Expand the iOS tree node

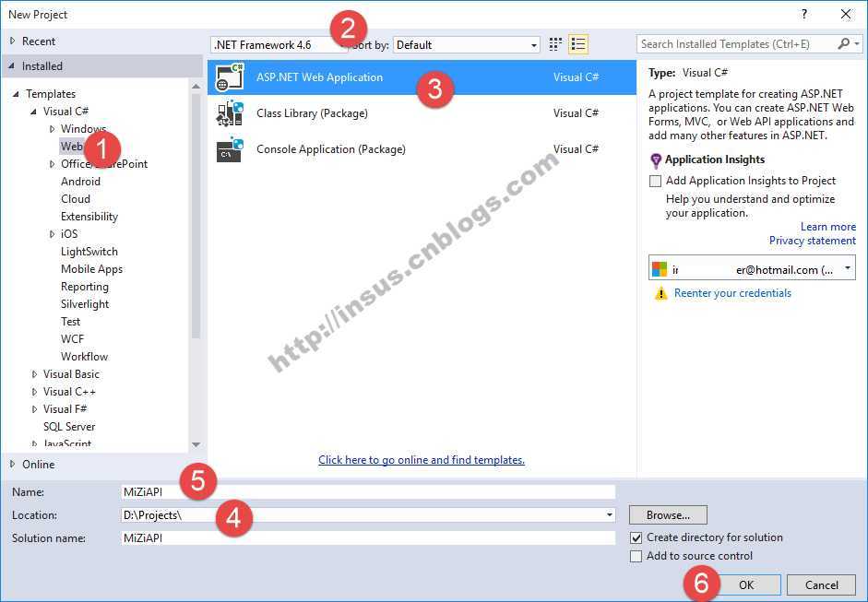pos(52,234)
